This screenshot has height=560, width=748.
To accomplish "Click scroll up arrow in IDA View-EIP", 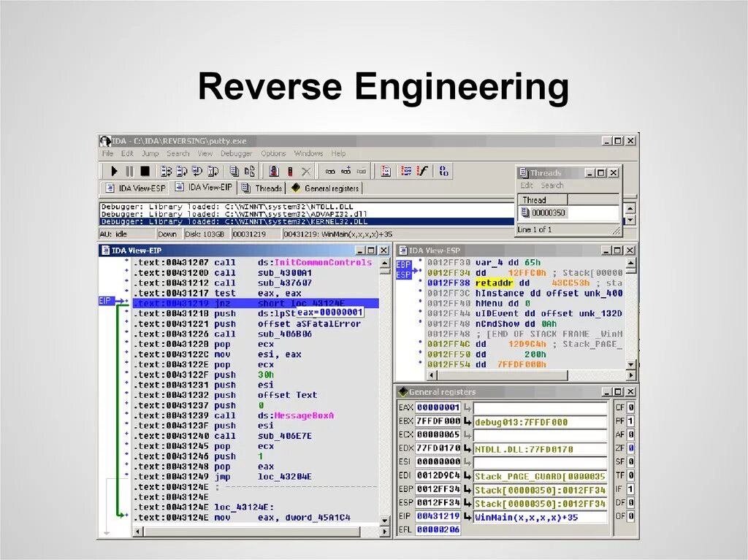I will tap(384, 262).
